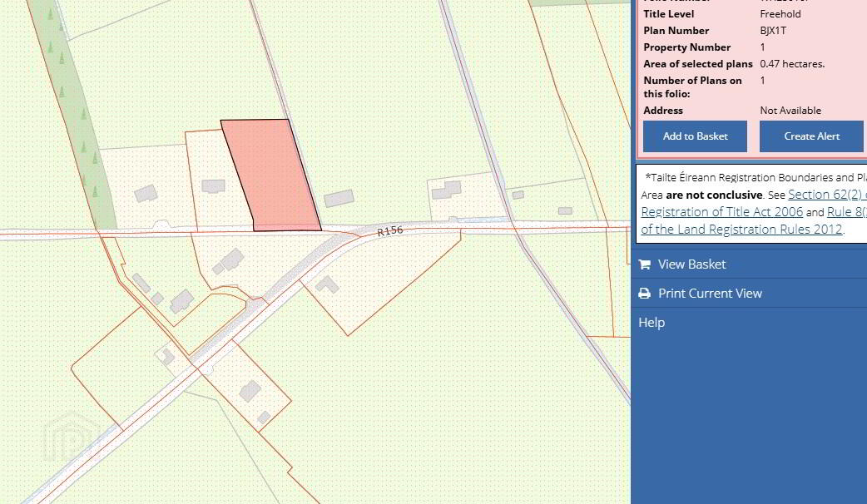The image size is (867, 504).
Task: Click the shopping cart icon beside View Basket
Action: (x=644, y=264)
